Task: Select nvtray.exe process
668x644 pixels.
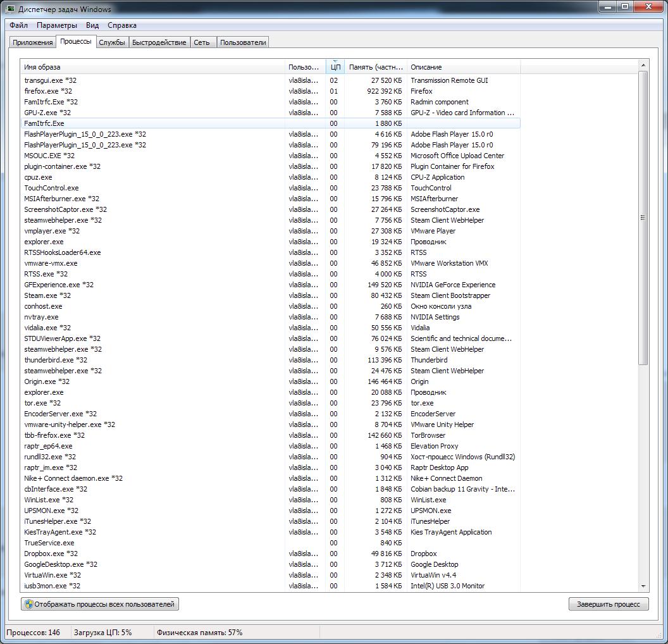Action: pos(271,317)
